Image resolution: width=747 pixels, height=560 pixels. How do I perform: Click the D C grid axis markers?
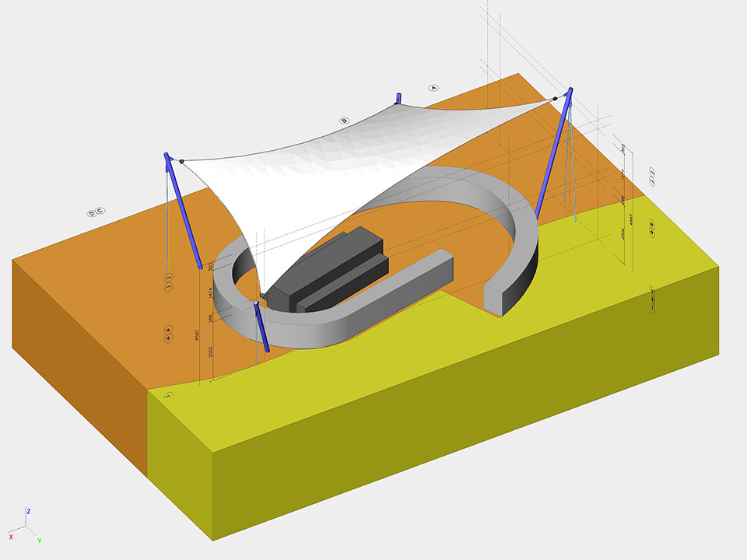coord(96,212)
